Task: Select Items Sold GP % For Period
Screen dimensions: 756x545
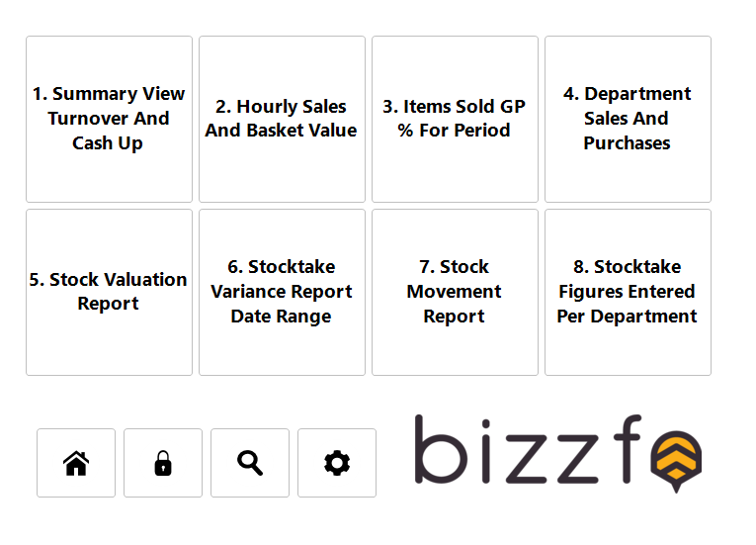Action: click(455, 119)
